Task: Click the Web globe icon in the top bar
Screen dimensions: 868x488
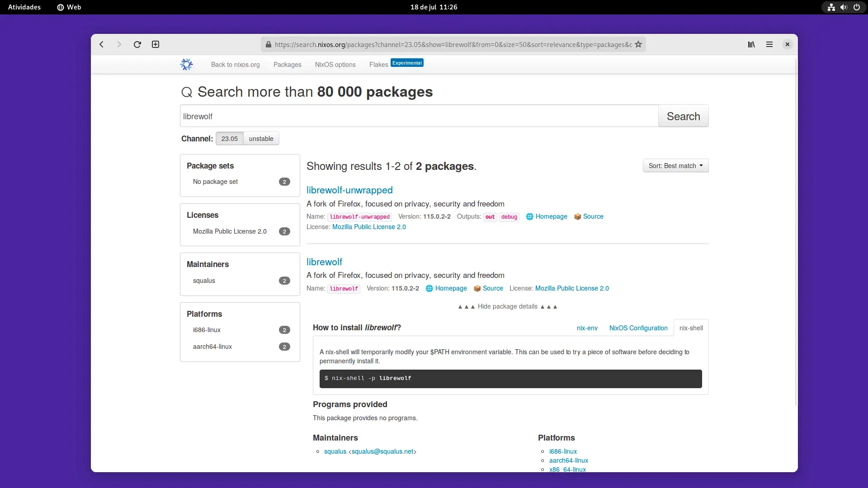Action: pos(61,7)
